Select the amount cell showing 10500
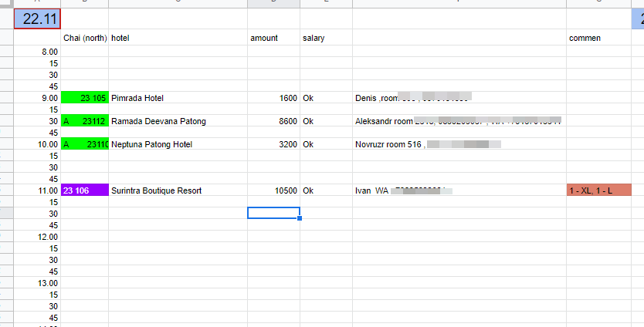Viewport: 644px width, 327px height. point(273,190)
